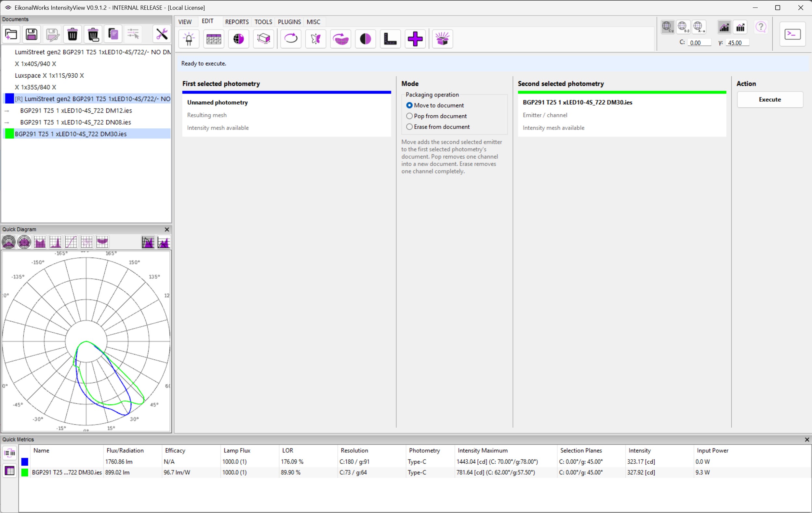This screenshot has height=513, width=812.
Task: Click the purple bowl chart icon in Quick Diagram
Action: (102, 242)
